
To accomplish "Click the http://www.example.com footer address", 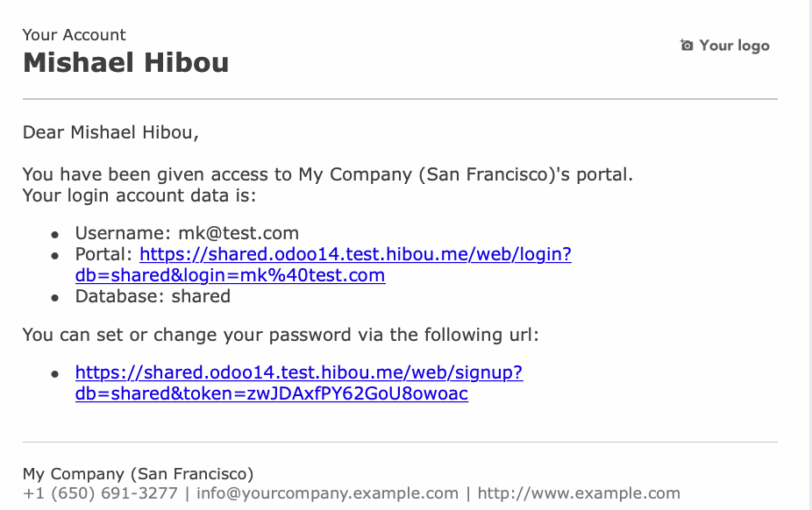I will [x=579, y=493].
